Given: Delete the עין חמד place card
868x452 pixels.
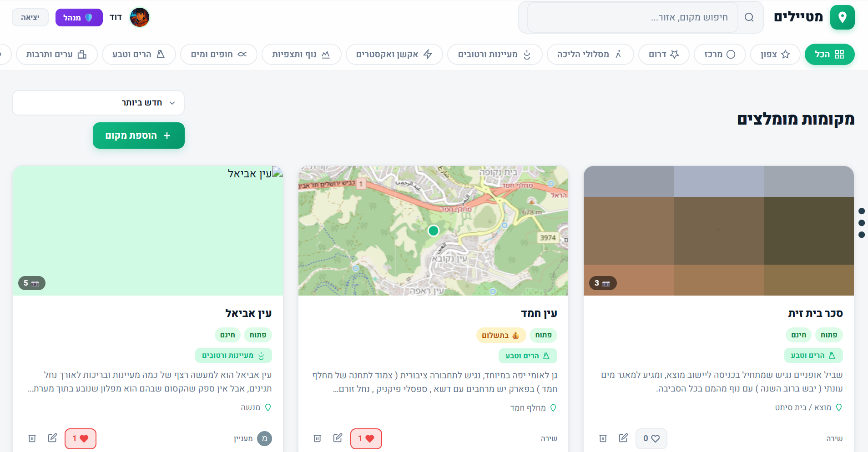Looking at the screenshot, I should pyautogui.click(x=317, y=438).
